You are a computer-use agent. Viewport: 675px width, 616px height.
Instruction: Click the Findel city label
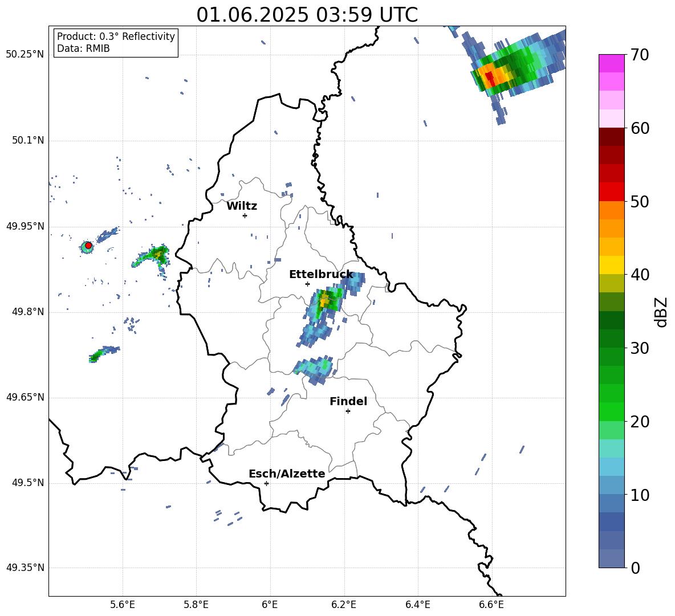[x=348, y=401]
